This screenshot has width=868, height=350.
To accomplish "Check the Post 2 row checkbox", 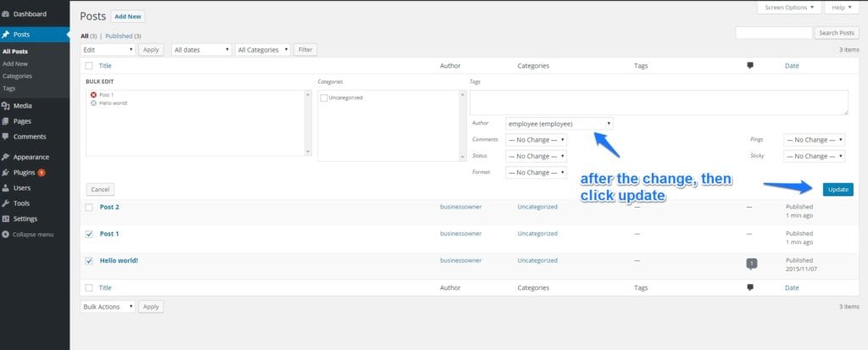I will tap(89, 208).
